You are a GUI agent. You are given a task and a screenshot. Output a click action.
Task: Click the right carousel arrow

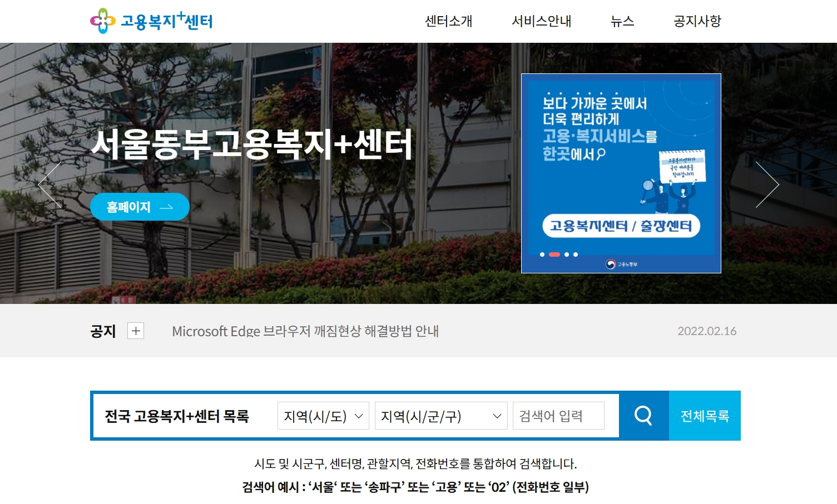(x=769, y=184)
